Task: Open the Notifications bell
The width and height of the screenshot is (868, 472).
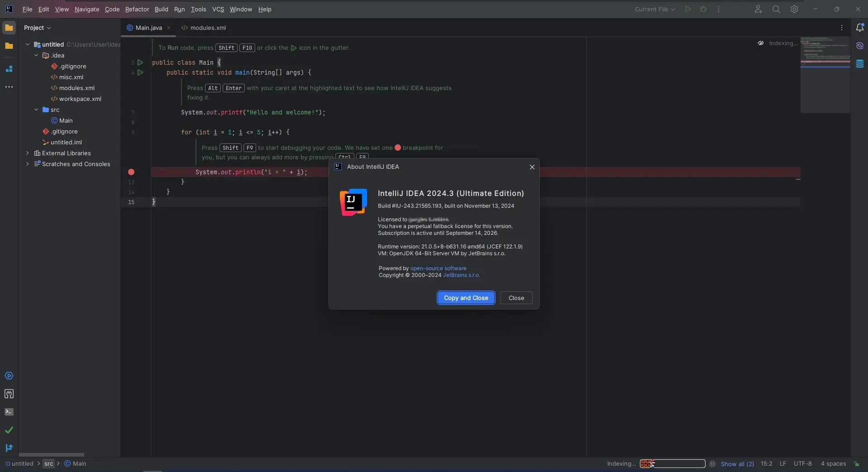Action: 861,27
